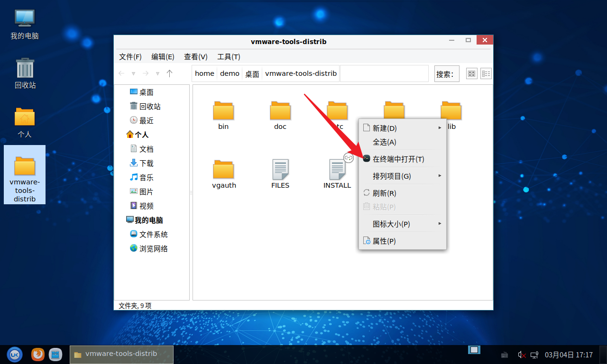The image size is (607, 364).
Task: Select the doc folder
Action: (280, 115)
